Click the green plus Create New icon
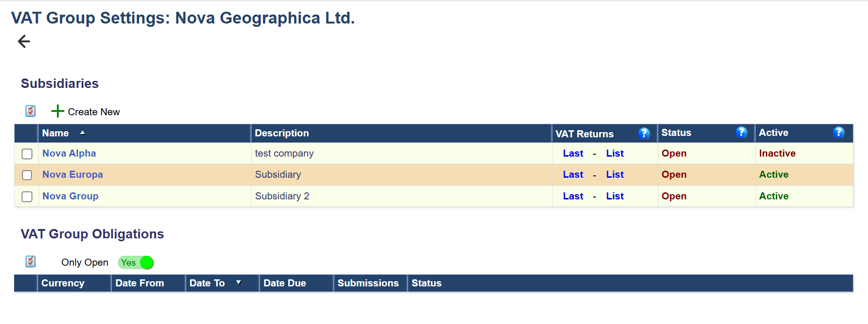Viewport: 868px width, 324px height. pos(57,111)
